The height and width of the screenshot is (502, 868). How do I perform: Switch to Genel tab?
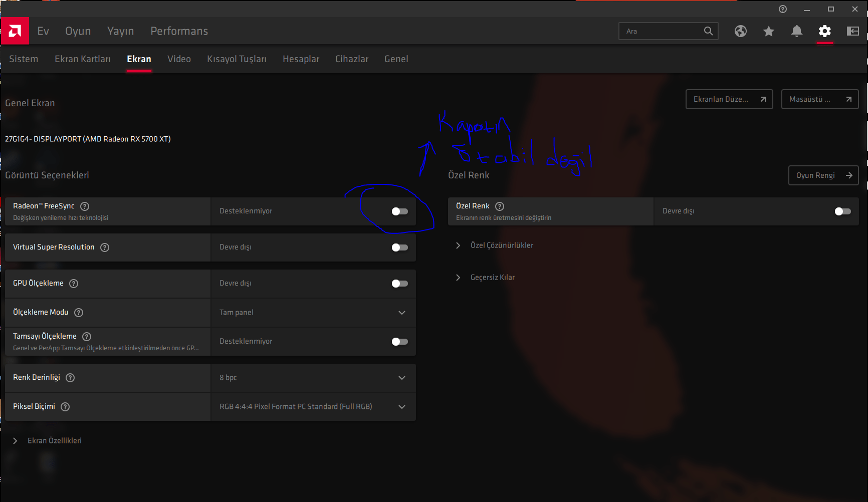pyautogui.click(x=396, y=59)
